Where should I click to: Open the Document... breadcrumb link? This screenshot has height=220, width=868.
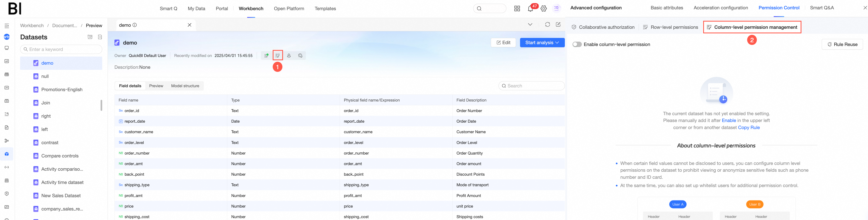pos(65,25)
